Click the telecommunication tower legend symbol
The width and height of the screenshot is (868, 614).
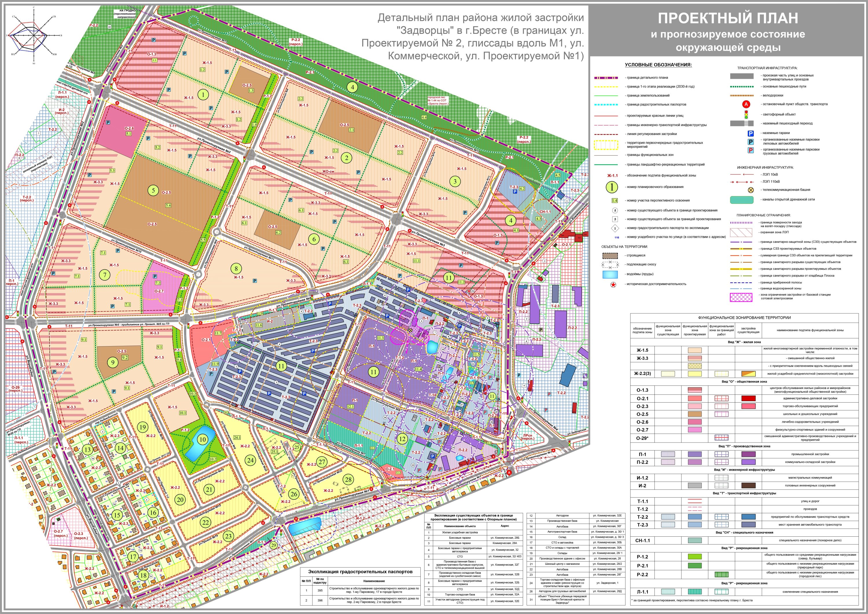point(751,190)
